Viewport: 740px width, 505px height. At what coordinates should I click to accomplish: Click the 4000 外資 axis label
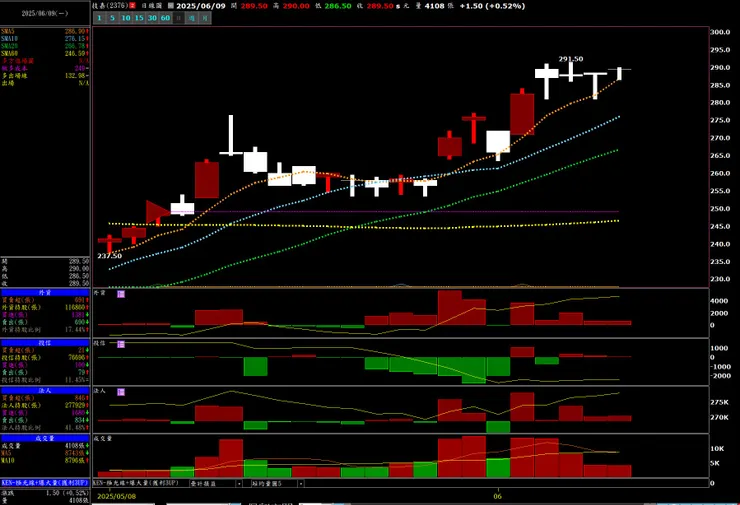(719, 301)
